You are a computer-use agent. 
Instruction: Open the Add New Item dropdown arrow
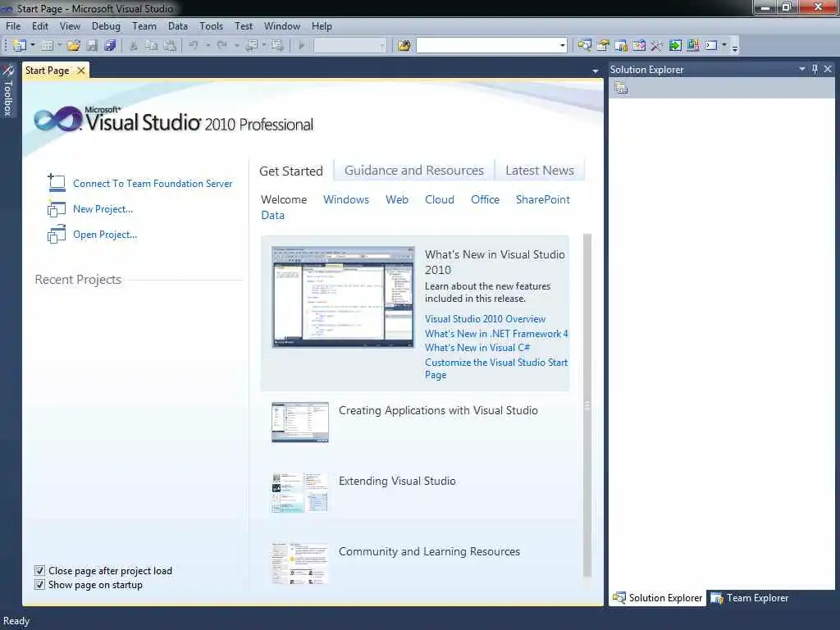[59, 46]
